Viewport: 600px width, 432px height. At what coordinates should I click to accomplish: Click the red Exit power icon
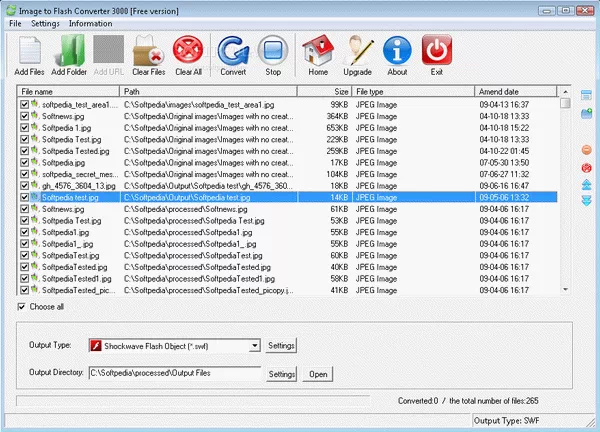pyautogui.click(x=437, y=50)
